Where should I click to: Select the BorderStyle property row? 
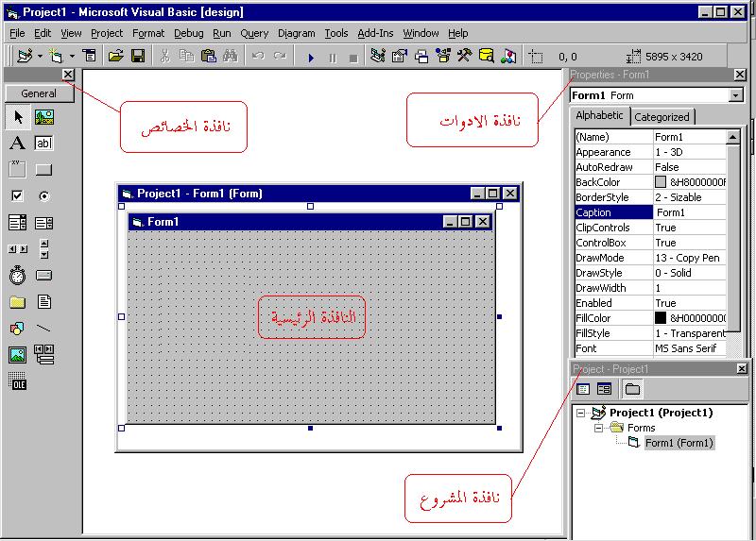point(650,197)
